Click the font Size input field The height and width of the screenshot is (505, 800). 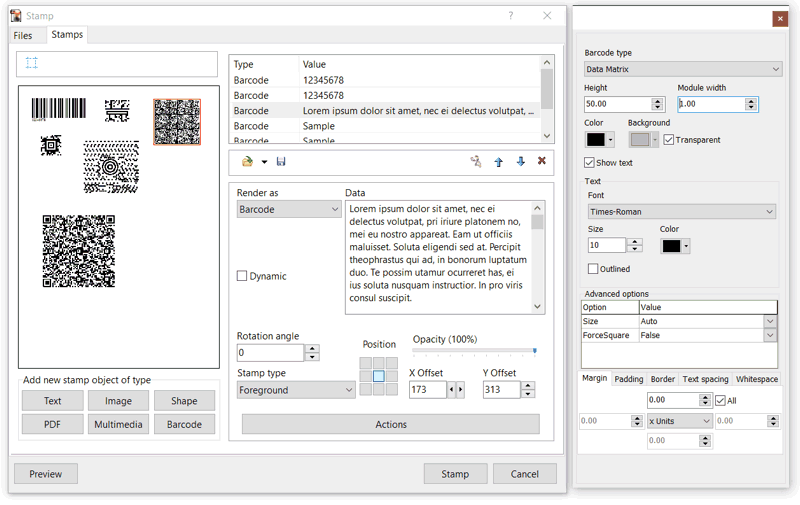607,245
